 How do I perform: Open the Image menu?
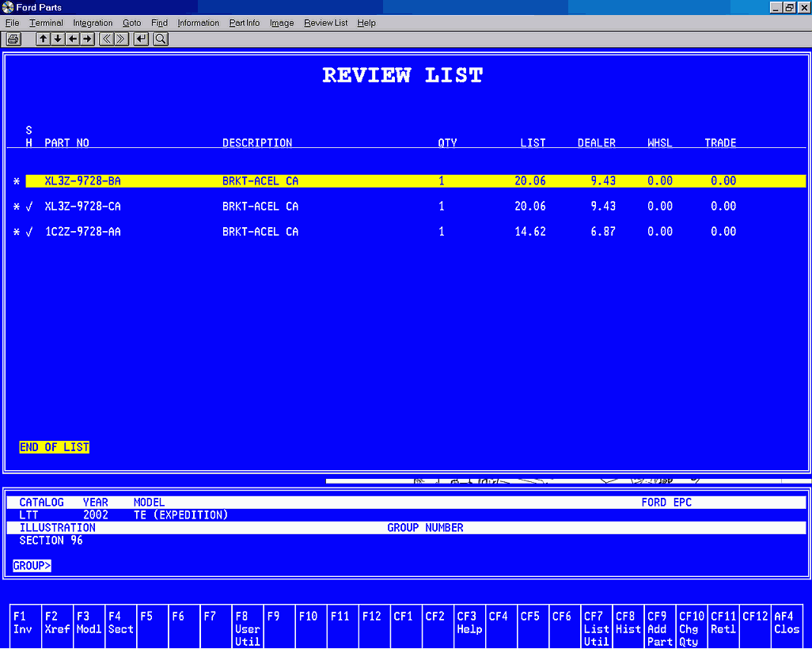point(282,23)
